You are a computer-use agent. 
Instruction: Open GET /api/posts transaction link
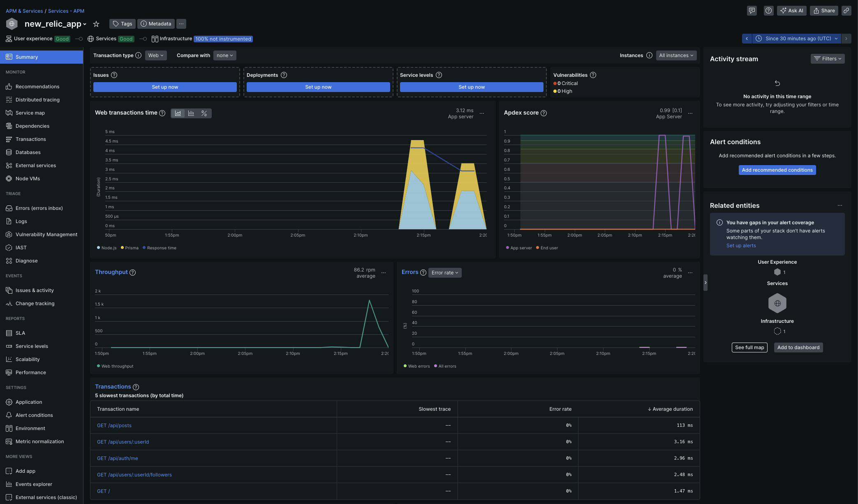tap(114, 426)
